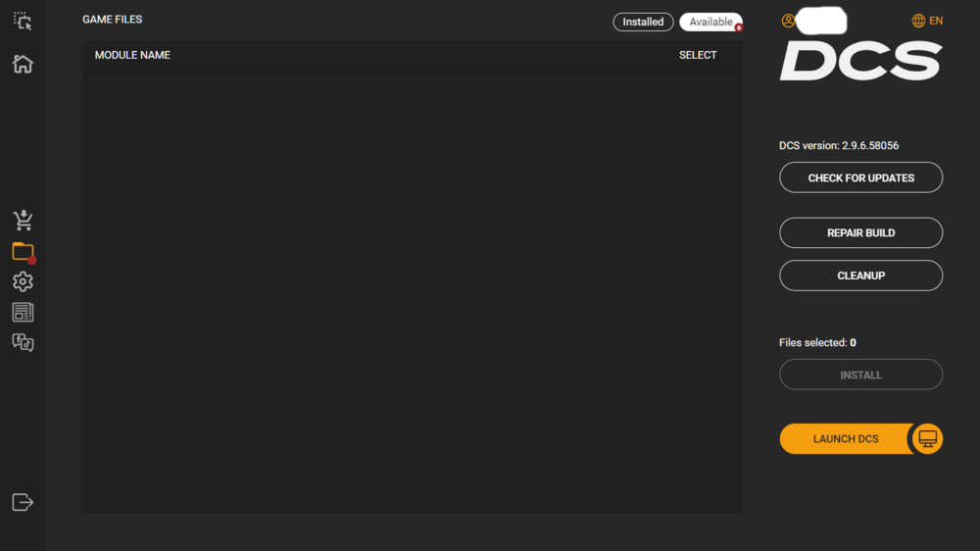
Task: Open the language globe icon
Action: [x=918, y=21]
